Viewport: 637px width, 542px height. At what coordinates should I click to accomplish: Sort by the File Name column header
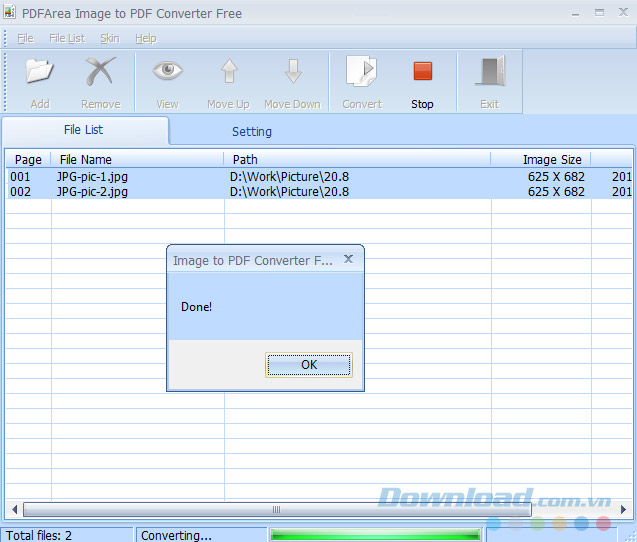pos(137,159)
